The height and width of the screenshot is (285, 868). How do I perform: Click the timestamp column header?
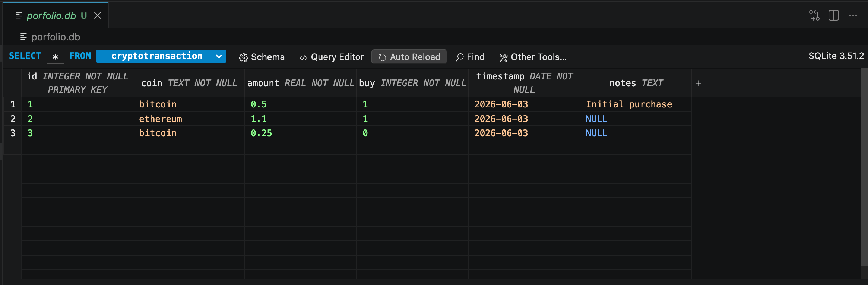(x=524, y=83)
